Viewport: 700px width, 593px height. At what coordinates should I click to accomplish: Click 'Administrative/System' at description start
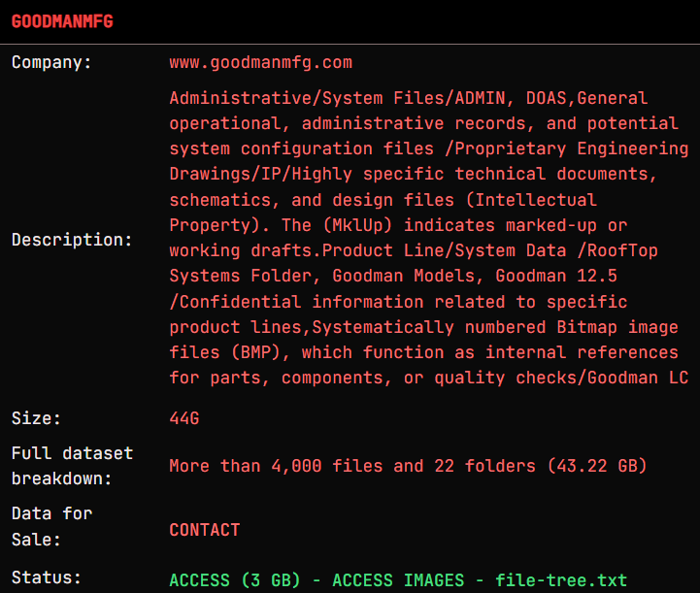click(276, 98)
